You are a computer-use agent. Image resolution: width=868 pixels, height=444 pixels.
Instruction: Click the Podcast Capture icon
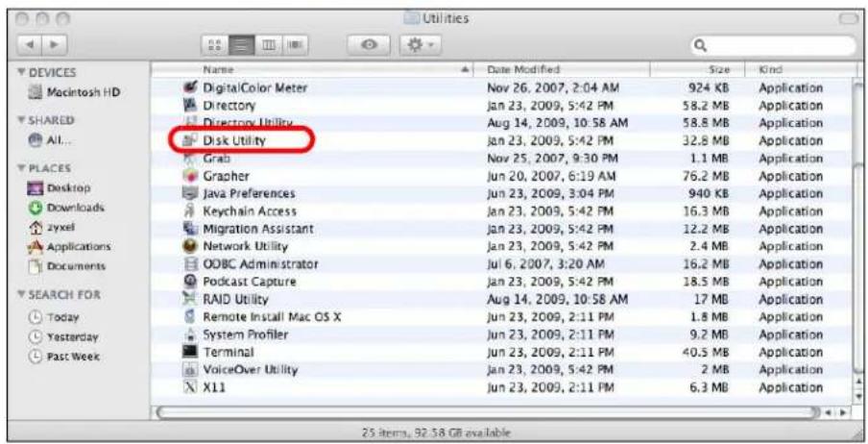[x=190, y=282]
